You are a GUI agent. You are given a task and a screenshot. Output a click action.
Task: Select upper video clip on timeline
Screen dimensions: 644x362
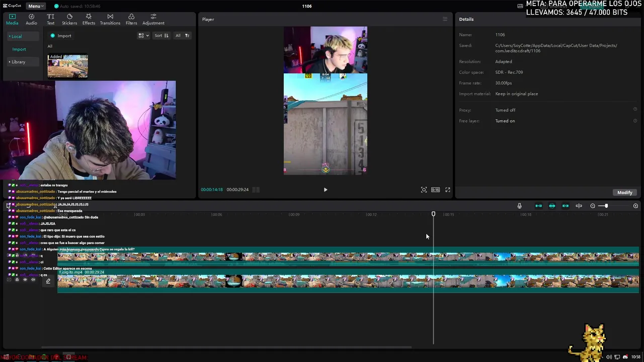[x=348, y=256]
